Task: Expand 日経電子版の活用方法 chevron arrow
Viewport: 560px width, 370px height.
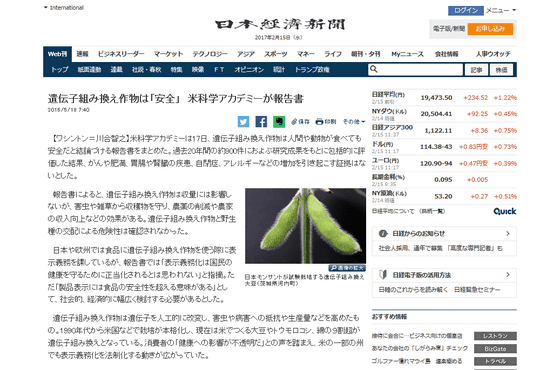Action: tap(508, 275)
